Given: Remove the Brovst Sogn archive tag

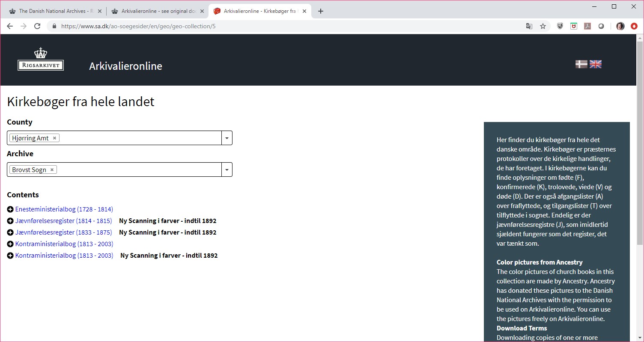Looking at the screenshot, I should click(52, 170).
